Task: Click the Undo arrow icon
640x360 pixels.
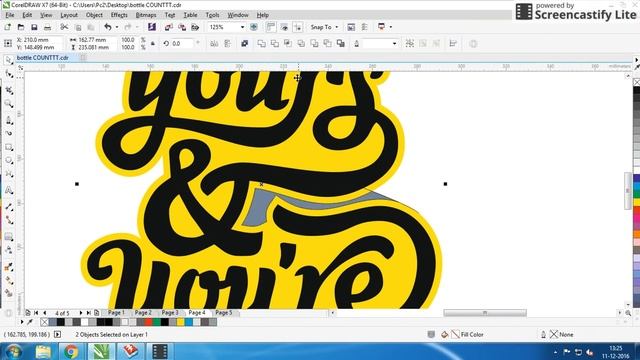Action: point(107,27)
